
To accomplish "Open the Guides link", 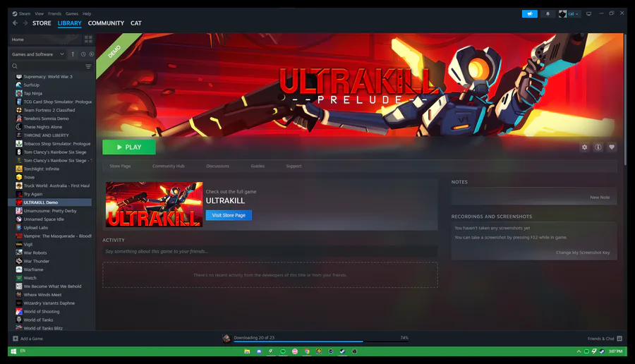I will [258, 166].
